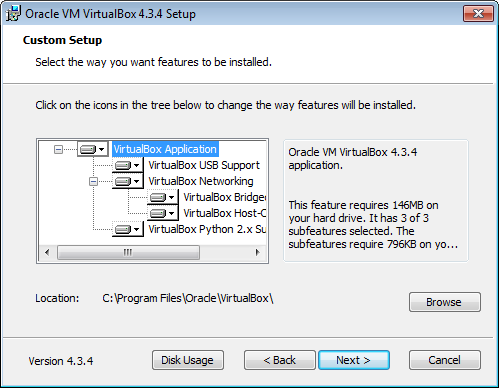The height and width of the screenshot is (388, 499).
Task: Click the installer icon in title bar
Action: coord(13,14)
